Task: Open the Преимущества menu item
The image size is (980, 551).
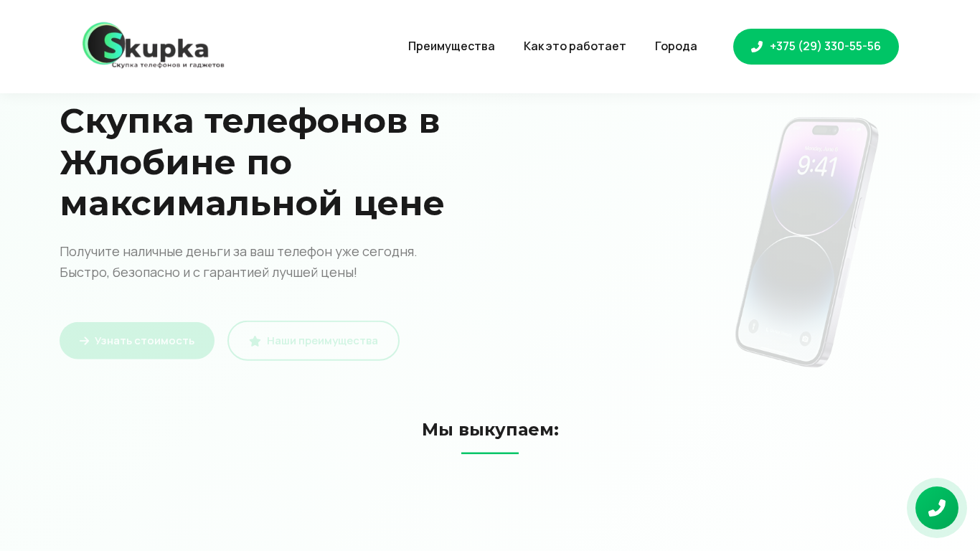Action: pos(451,46)
